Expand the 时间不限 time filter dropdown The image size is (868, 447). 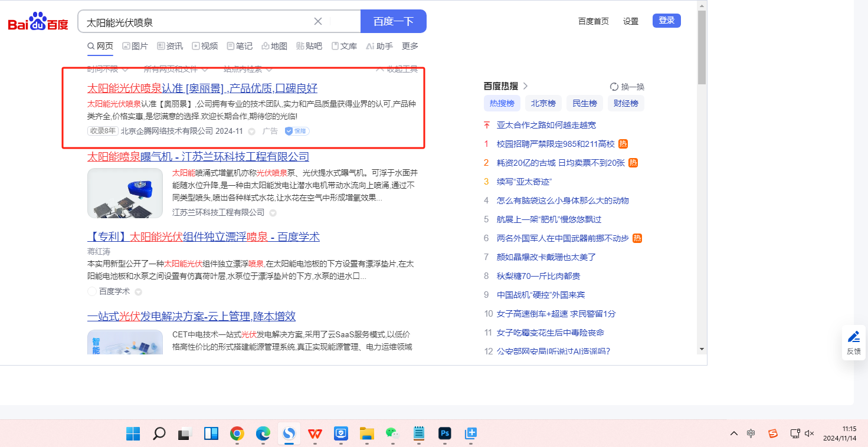coord(107,69)
